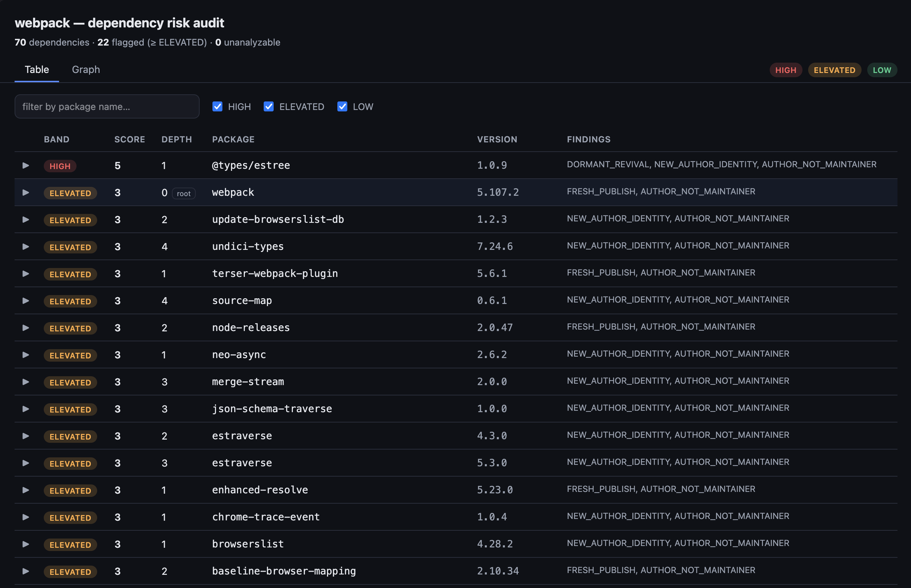
Task: Click the 'chrome-trace-event' package name
Action: click(266, 517)
